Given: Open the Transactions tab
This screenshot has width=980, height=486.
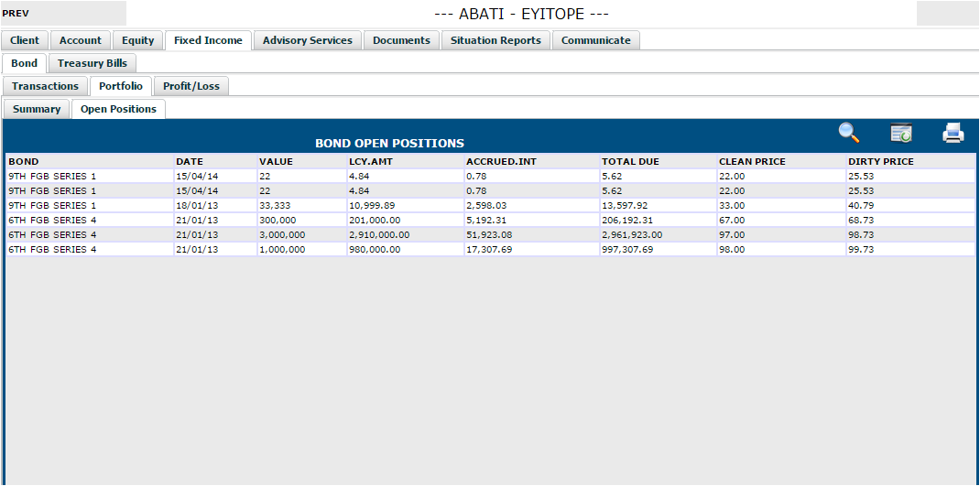Looking at the screenshot, I should point(45,86).
